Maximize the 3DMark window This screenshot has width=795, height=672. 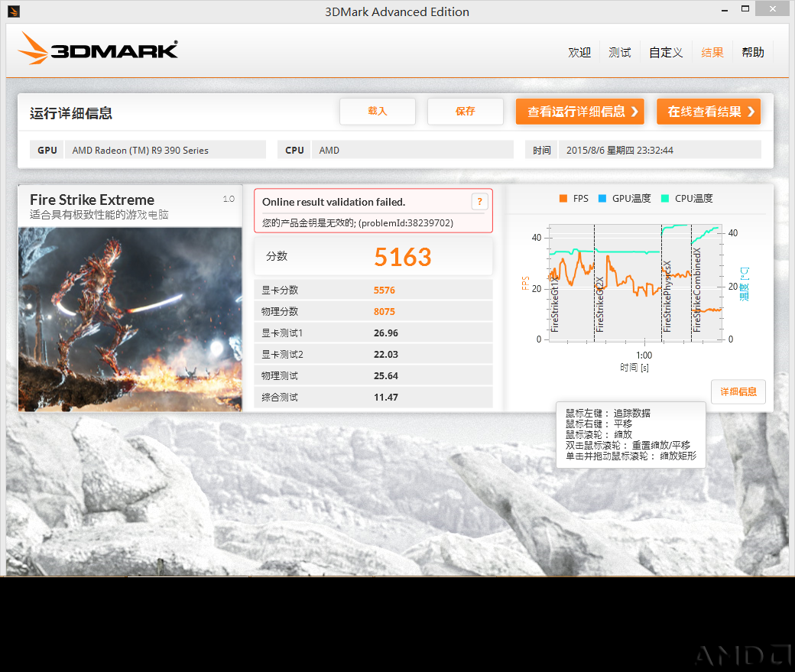click(x=745, y=9)
